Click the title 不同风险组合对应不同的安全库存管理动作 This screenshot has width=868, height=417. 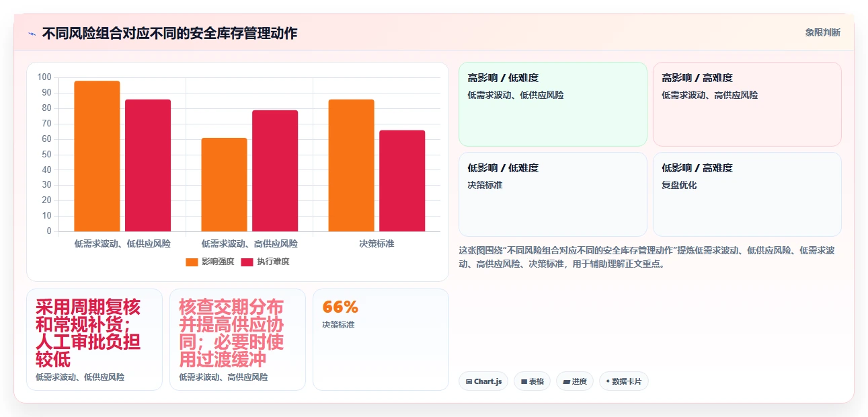point(169,33)
